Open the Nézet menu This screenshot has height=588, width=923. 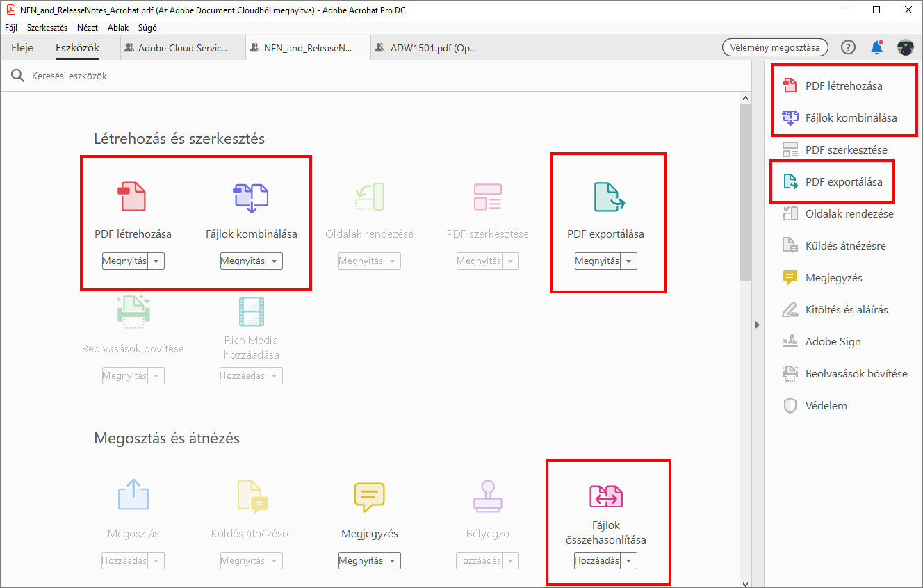(x=88, y=28)
